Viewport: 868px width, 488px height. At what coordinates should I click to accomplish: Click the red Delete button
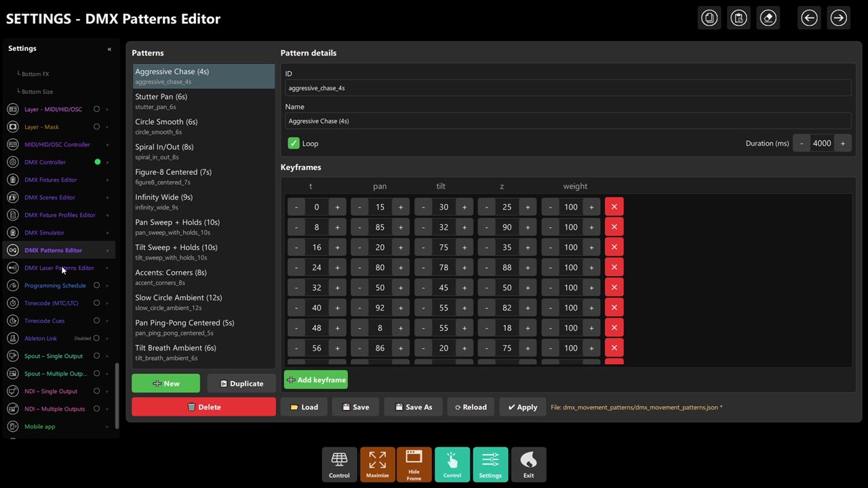pos(203,407)
